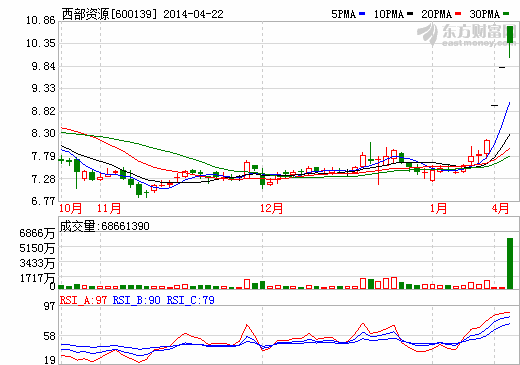Click the green 30PMA color marker
This screenshot has height=365, width=520.
pyautogui.click(x=506, y=14)
